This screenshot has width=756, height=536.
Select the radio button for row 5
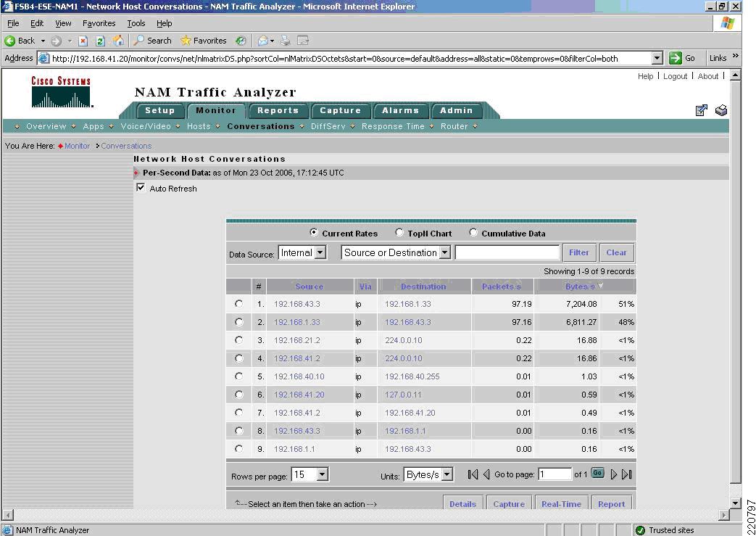pyautogui.click(x=238, y=376)
